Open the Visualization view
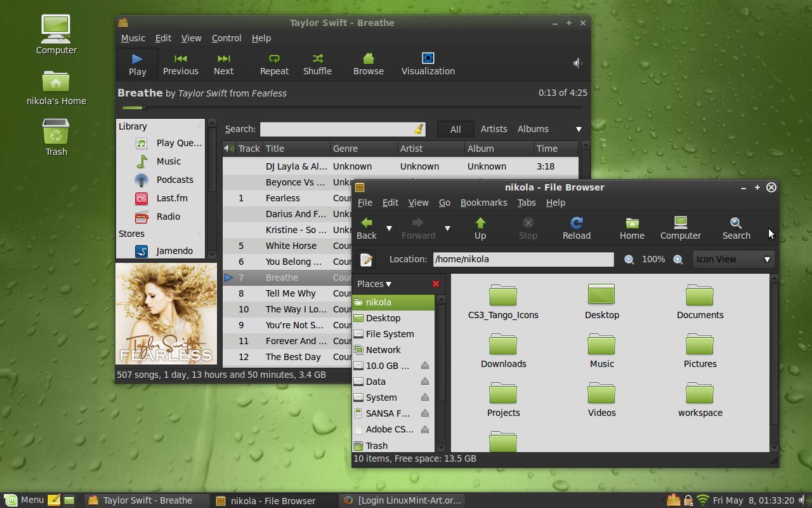Screen dimensions: 812x508 pyautogui.click(x=428, y=65)
